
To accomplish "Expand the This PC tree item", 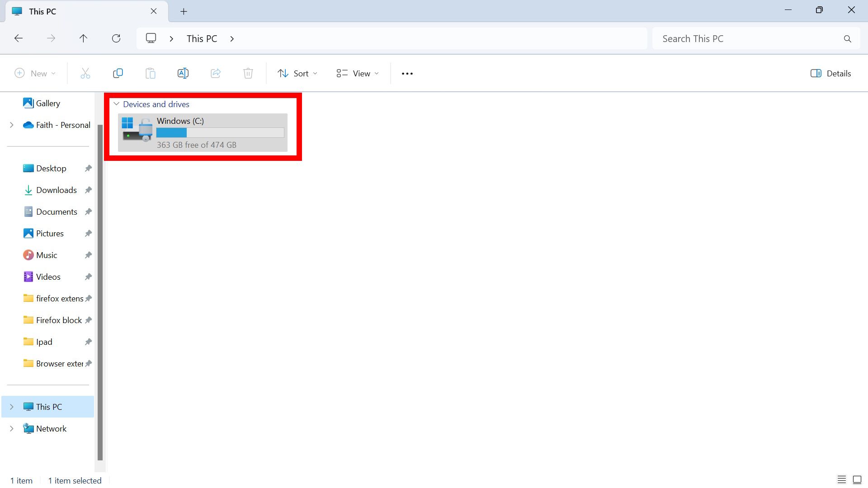I will tap(11, 406).
